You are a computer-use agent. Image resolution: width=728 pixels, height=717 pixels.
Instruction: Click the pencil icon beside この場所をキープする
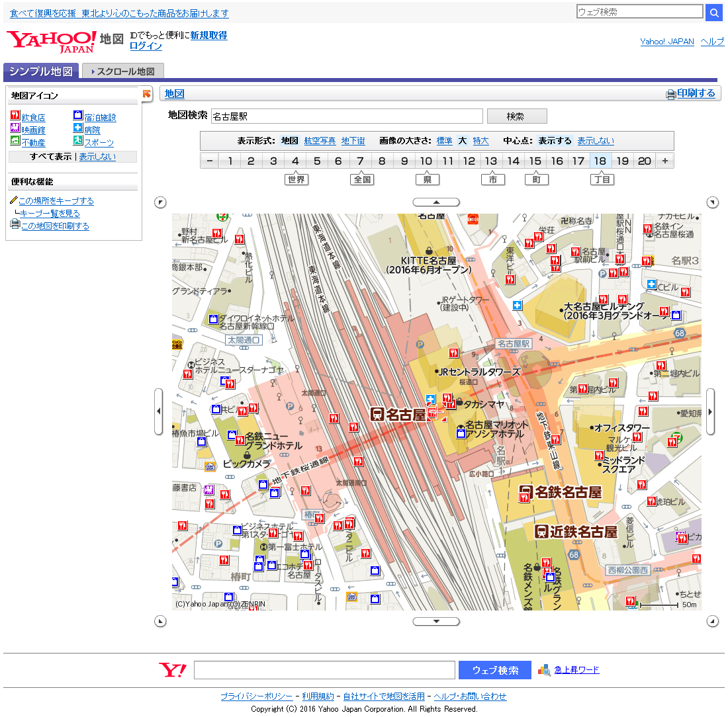coord(14,200)
